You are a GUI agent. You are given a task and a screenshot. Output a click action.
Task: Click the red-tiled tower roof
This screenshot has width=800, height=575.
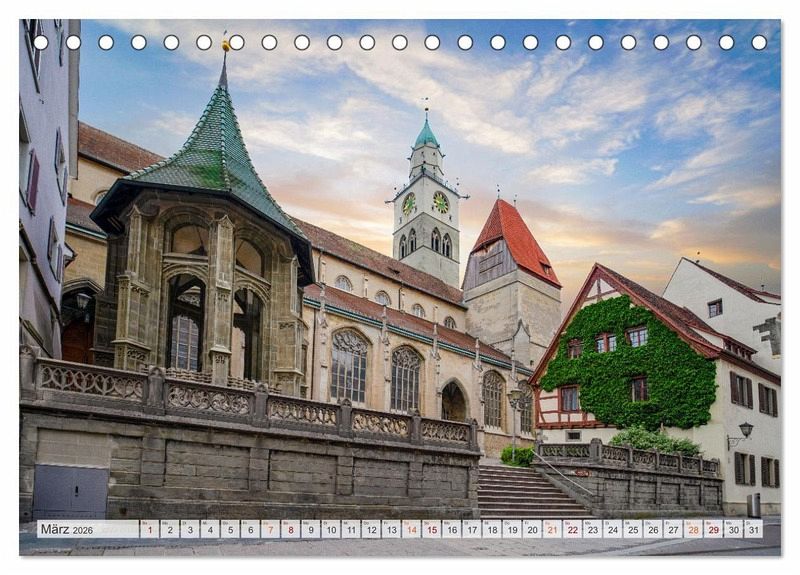[x=514, y=240]
